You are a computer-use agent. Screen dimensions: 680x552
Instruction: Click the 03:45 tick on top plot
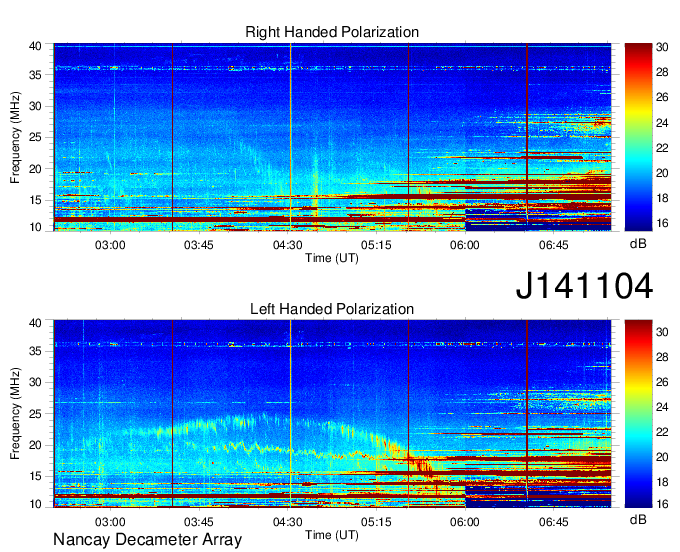coord(199,245)
